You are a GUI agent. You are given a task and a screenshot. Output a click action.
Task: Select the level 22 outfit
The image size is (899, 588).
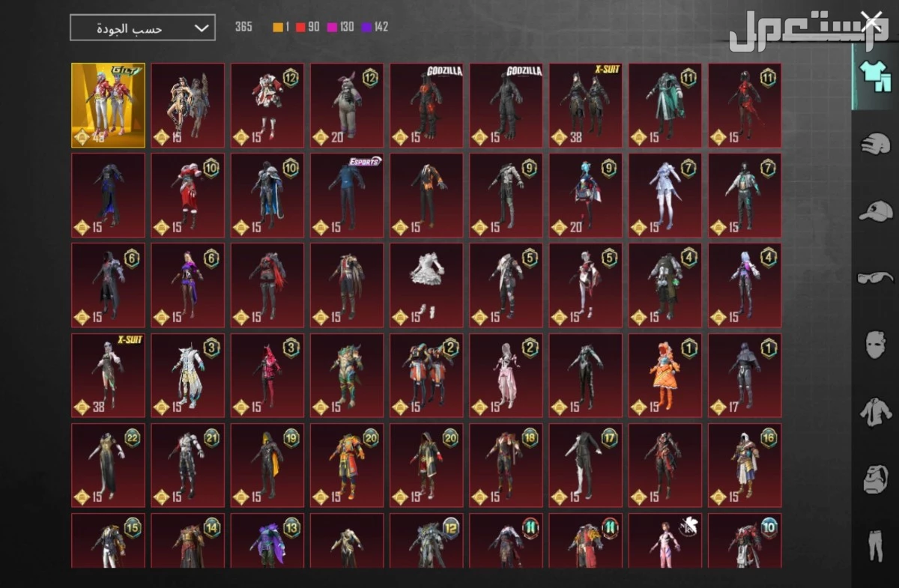pos(108,465)
